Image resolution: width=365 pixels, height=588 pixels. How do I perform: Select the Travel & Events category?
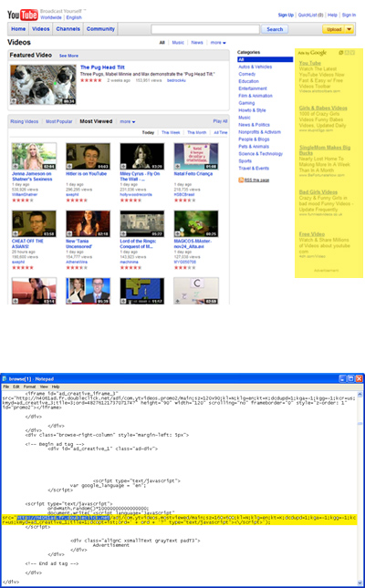254,168
